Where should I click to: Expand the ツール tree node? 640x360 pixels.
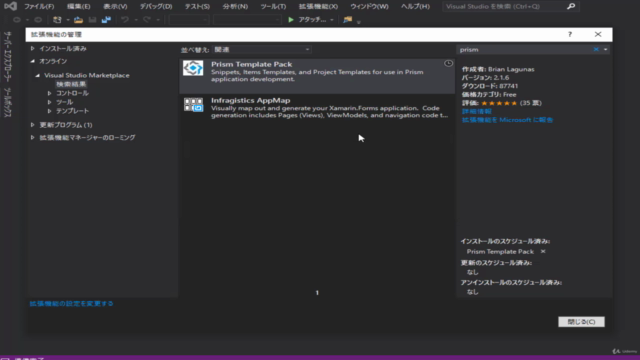click(49, 102)
